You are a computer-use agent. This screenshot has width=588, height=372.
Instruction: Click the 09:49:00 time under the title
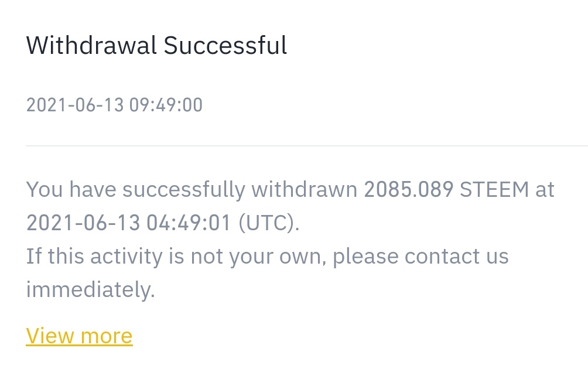click(166, 105)
